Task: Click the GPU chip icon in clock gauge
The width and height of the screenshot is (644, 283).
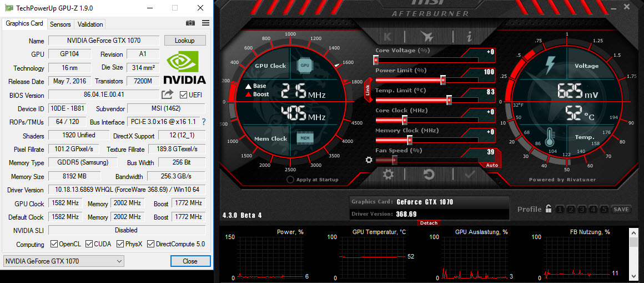Action: 305,66
